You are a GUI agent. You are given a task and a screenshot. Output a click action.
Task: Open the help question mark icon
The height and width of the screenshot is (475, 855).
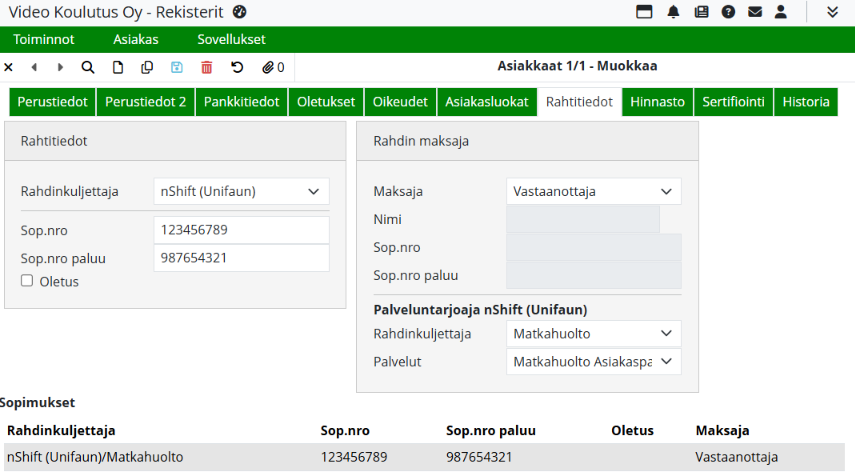(728, 12)
